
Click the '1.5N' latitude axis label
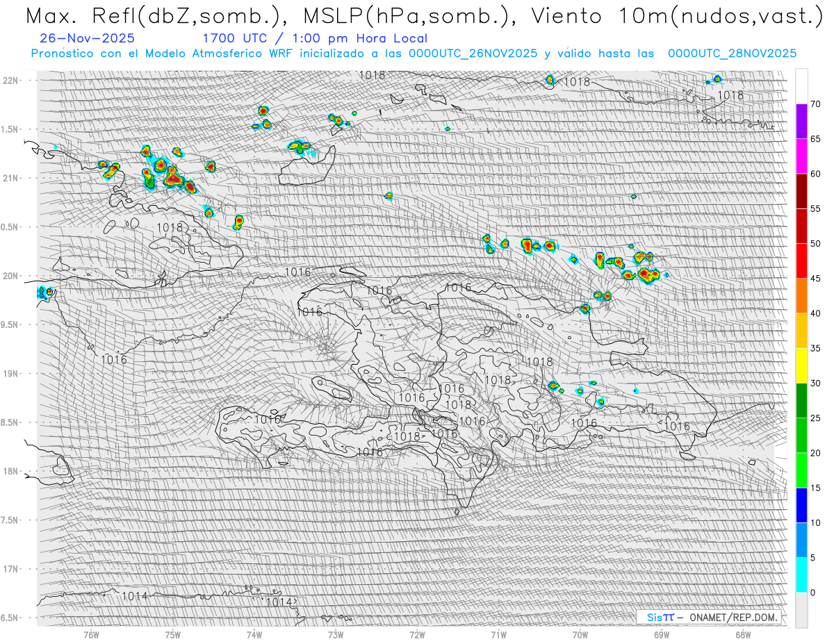pyautogui.click(x=10, y=129)
